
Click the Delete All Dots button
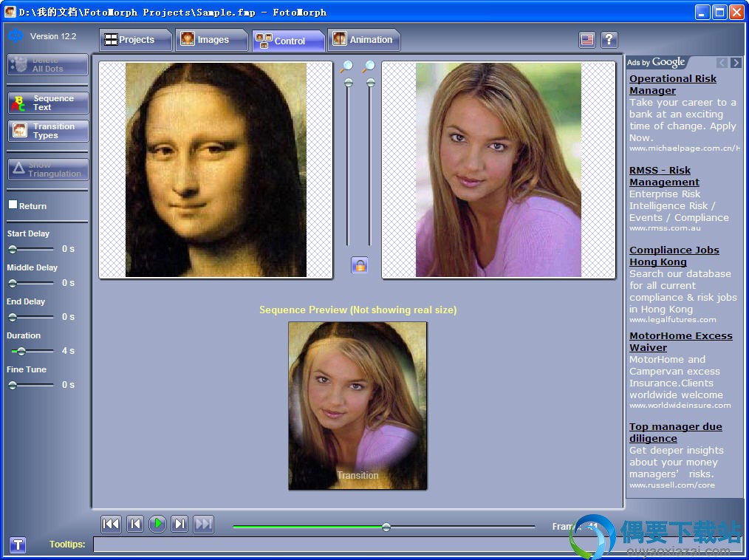48,64
